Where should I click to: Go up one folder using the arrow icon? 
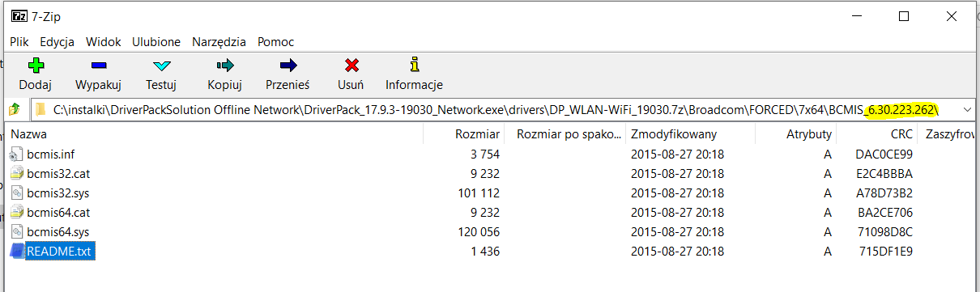pos(14,109)
